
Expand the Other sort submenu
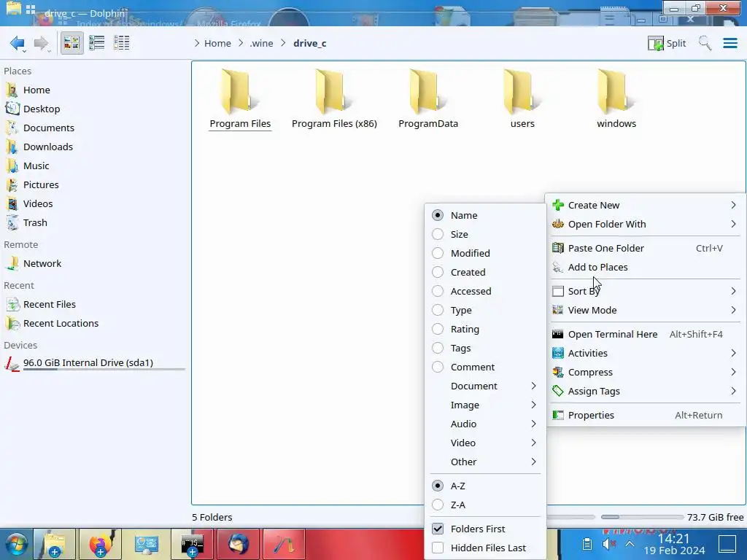click(x=485, y=462)
